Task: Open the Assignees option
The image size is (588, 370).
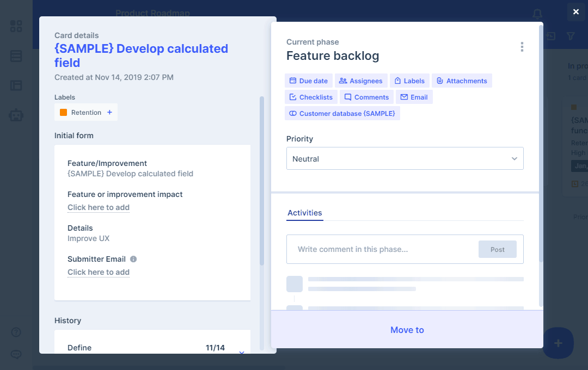Action: point(360,81)
